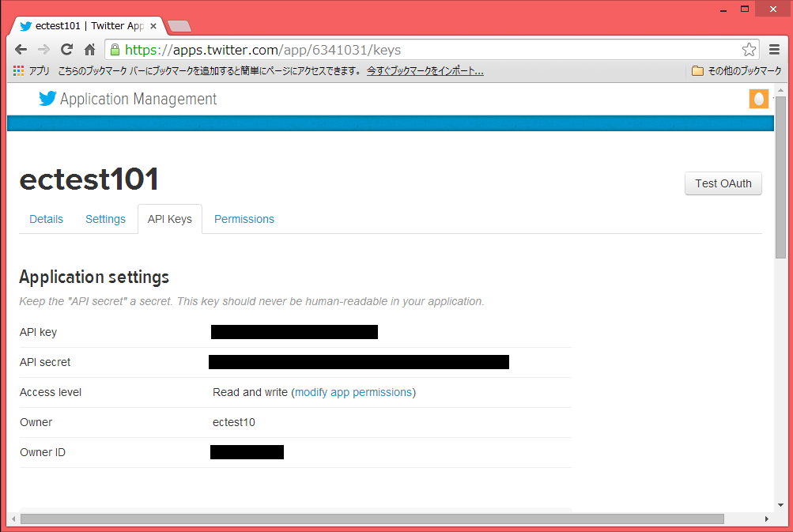Switch to the Details tab
Screen dimensions: 793x532
[x=46, y=219]
